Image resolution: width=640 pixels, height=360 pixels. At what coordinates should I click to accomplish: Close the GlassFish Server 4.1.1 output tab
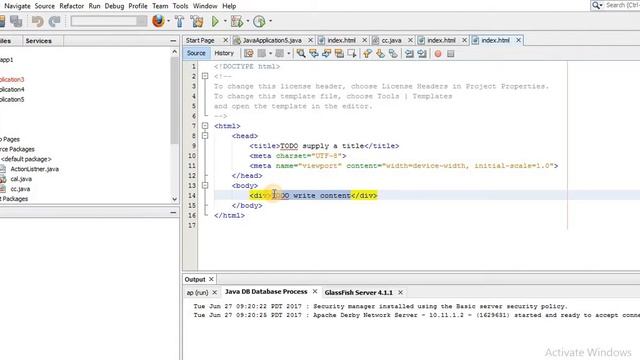coord(400,292)
